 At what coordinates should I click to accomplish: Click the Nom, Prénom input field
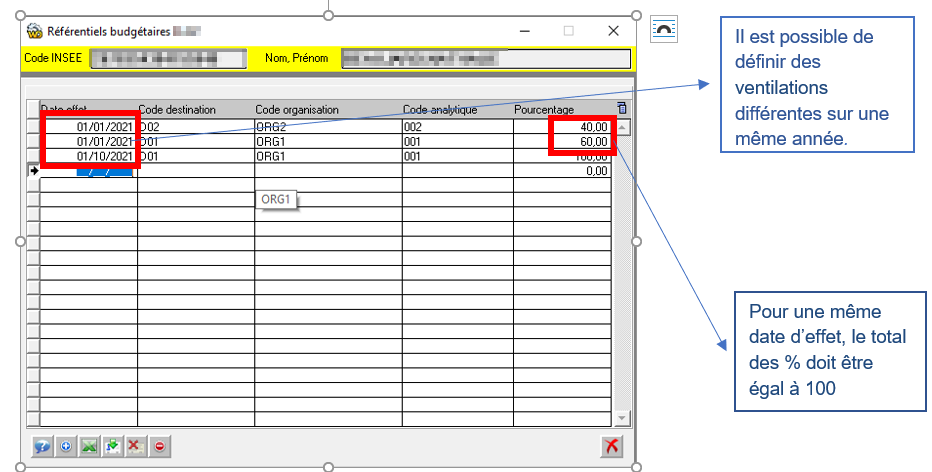tap(486, 59)
